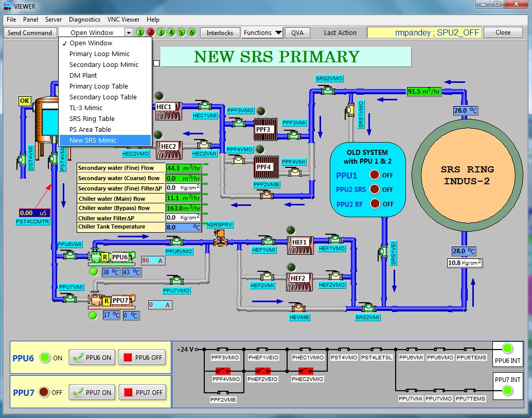
Task: Toggle the PPU2 RF OFF indicator
Action: (375, 204)
